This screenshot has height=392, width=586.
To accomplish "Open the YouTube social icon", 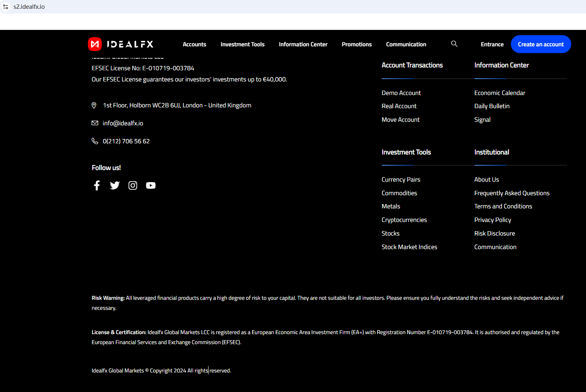I will tap(151, 185).
